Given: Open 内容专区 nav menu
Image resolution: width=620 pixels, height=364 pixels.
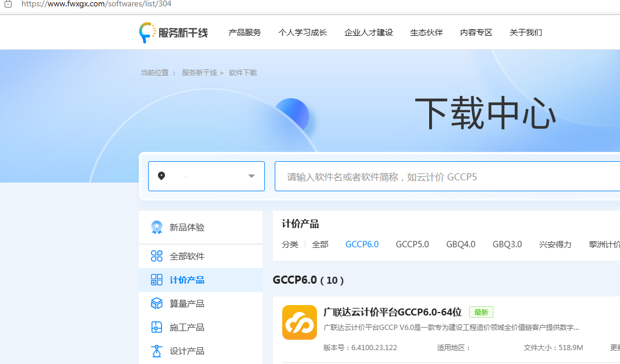Looking at the screenshot, I should (476, 32).
